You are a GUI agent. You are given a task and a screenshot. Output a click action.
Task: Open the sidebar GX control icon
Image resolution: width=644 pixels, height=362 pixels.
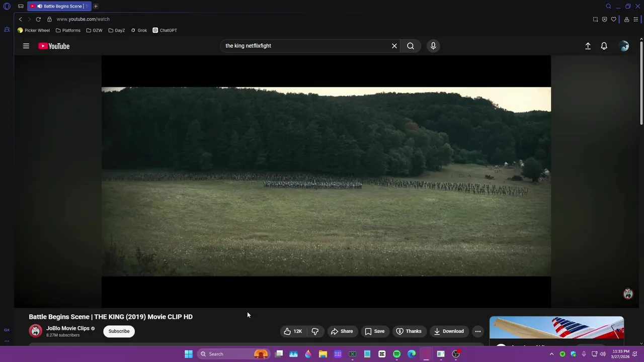pos(7,330)
